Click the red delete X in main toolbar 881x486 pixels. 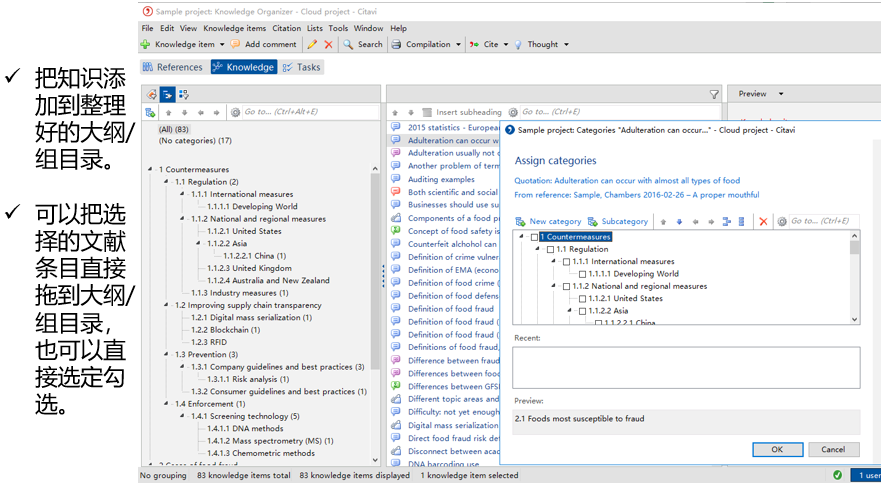point(328,45)
